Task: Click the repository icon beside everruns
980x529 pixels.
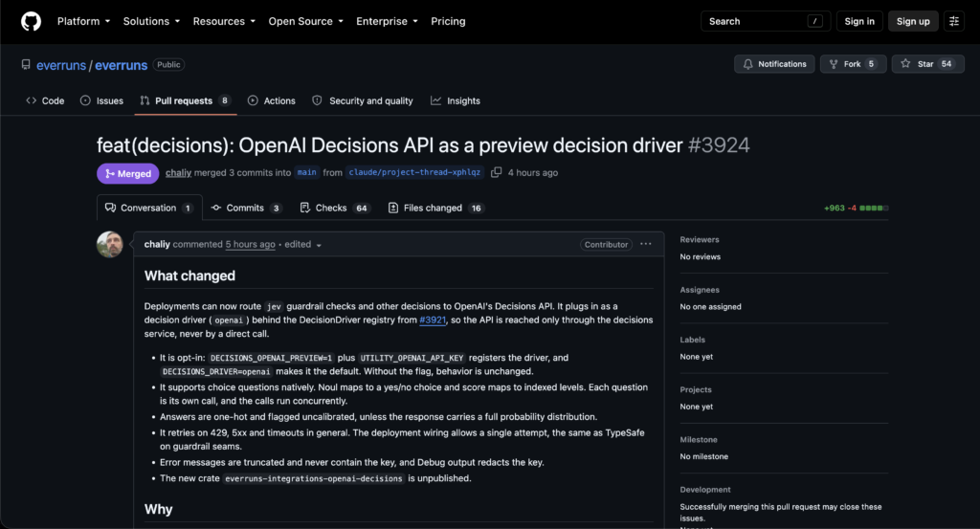Action: tap(26, 64)
